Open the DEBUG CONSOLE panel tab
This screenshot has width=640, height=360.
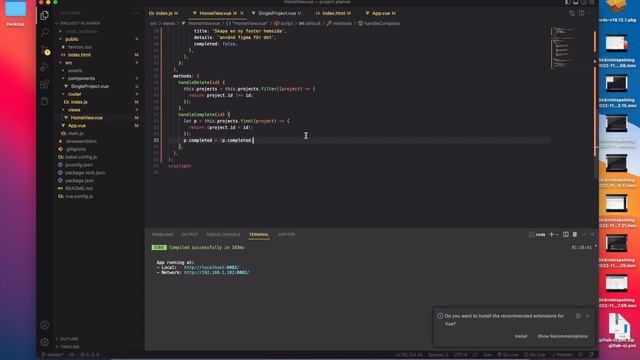click(223, 235)
